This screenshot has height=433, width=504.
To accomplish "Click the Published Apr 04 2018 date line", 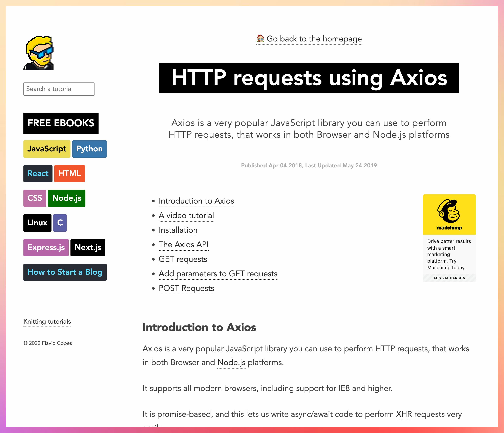I will point(309,165).
